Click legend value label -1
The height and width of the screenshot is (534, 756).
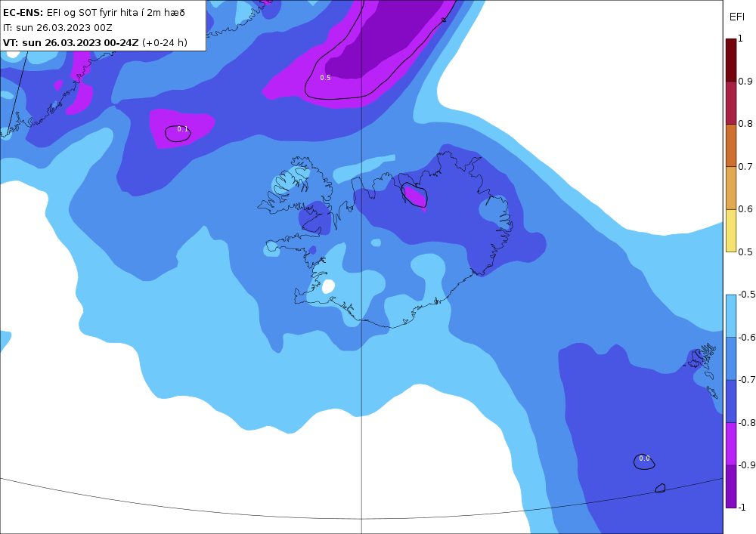tap(742, 507)
